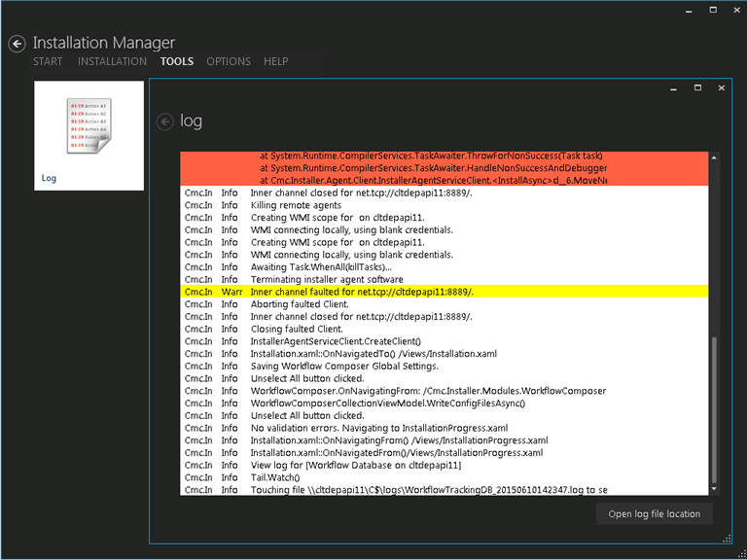Open the Log tool tile
The width and height of the screenshot is (747, 560).
(89, 135)
